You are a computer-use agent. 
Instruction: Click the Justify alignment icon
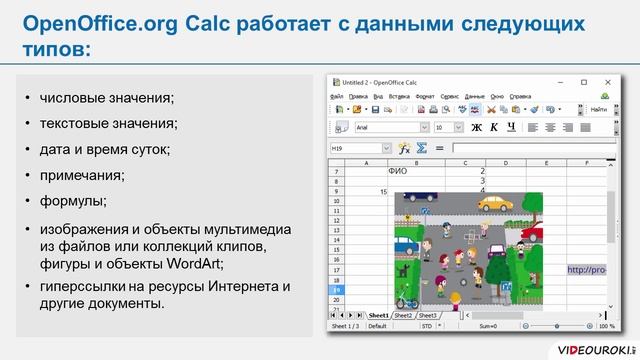585,127
